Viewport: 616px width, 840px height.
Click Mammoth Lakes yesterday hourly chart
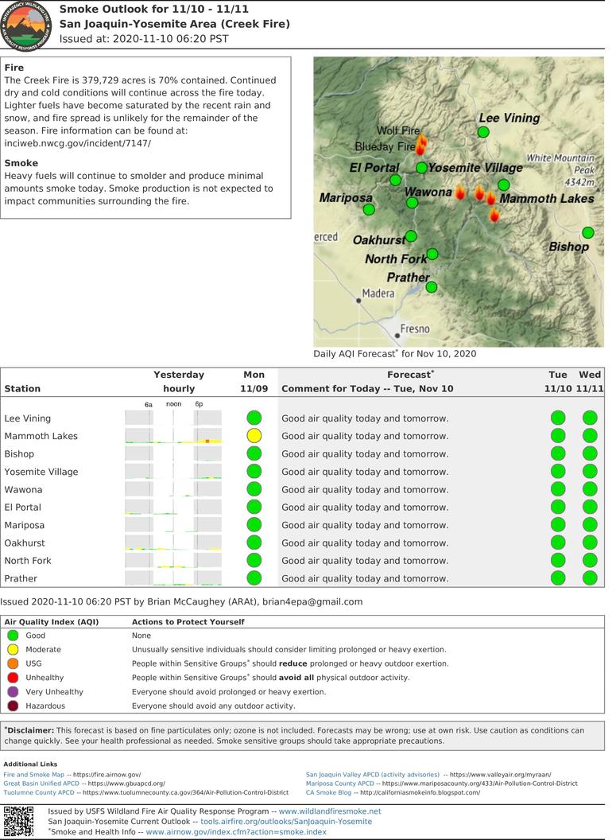pyautogui.click(x=173, y=436)
